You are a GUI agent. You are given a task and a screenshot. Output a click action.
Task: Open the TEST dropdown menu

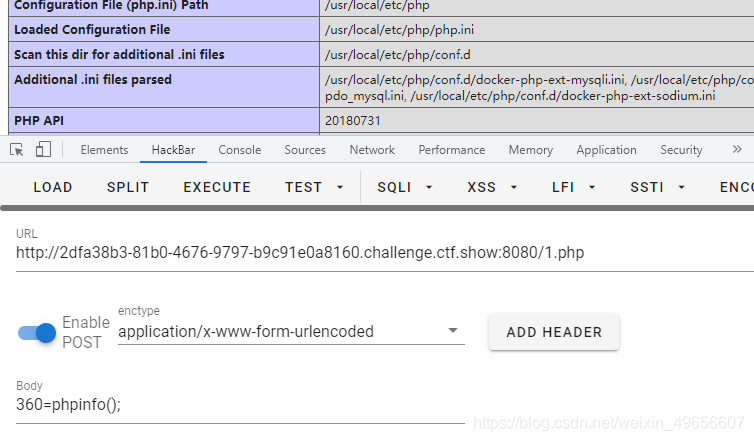pos(314,187)
